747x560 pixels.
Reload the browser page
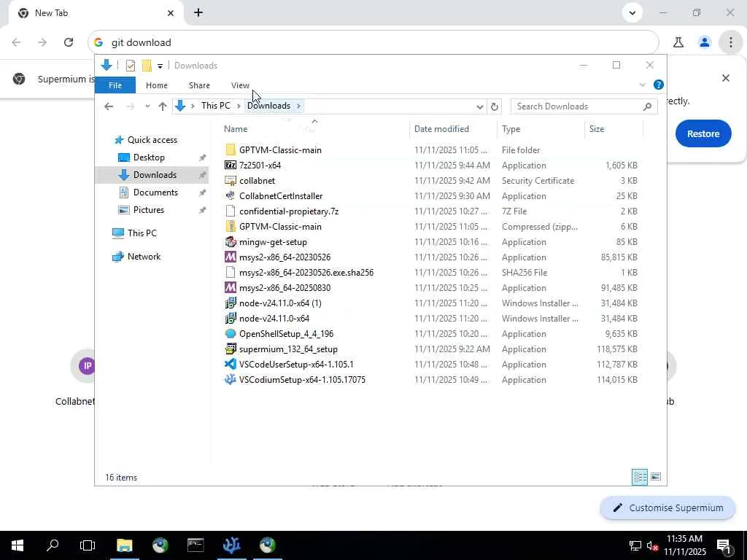coord(69,42)
